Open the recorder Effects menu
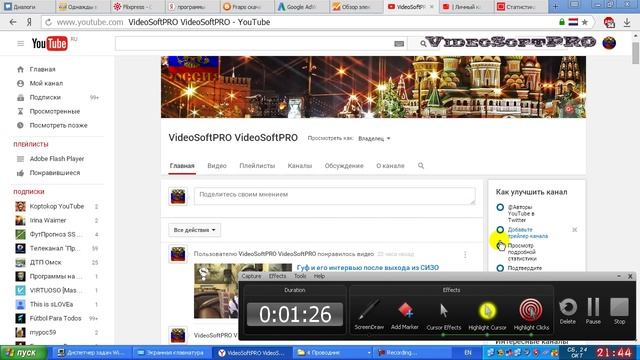The width and height of the screenshot is (640, 360). coord(278,276)
